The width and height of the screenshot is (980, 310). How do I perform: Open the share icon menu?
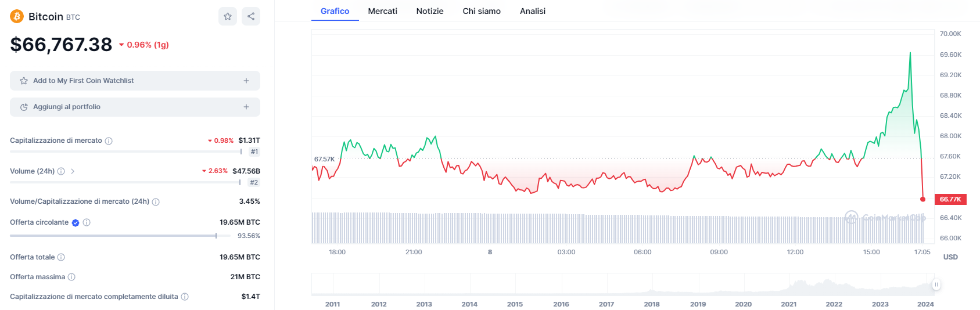pos(251,16)
